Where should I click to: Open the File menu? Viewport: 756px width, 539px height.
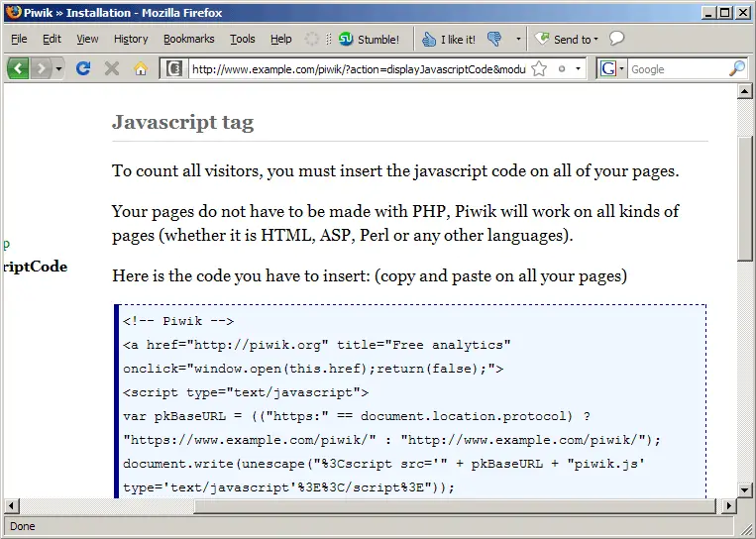(x=19, y=39)
